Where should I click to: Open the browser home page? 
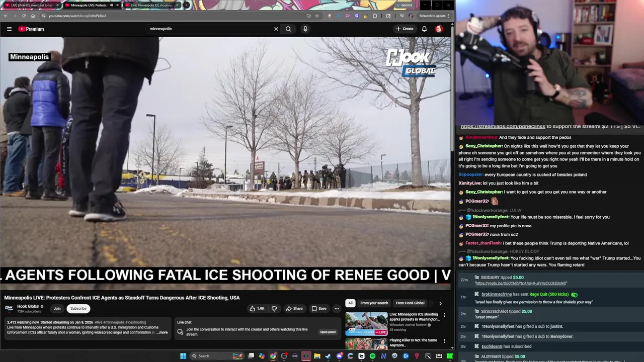(33, 16)
